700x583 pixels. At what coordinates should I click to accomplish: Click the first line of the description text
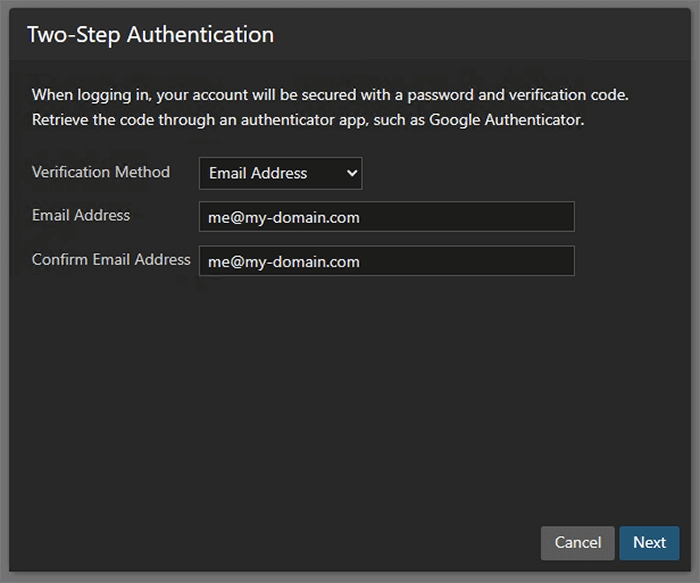click(330, 96)
